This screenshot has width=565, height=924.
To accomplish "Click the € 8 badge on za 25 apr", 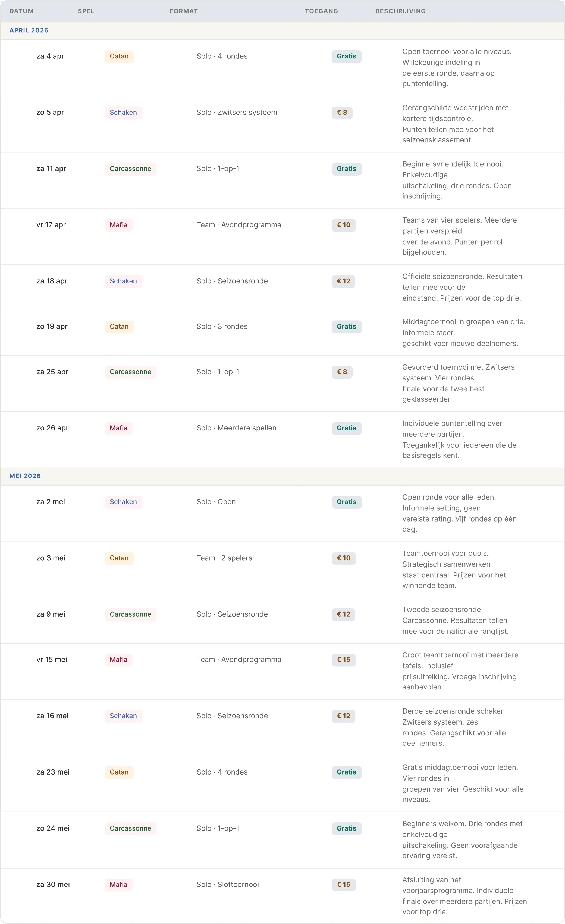I will [342, 372].
